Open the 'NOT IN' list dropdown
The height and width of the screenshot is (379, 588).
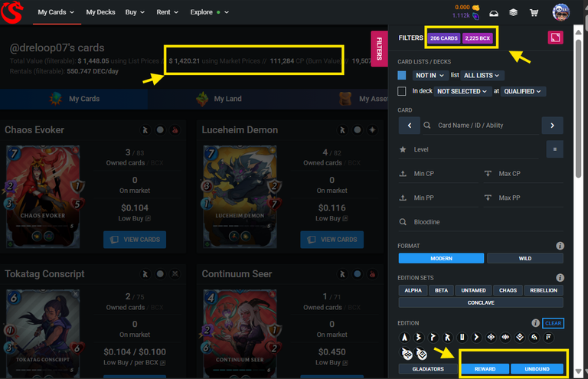pos(430,75)
